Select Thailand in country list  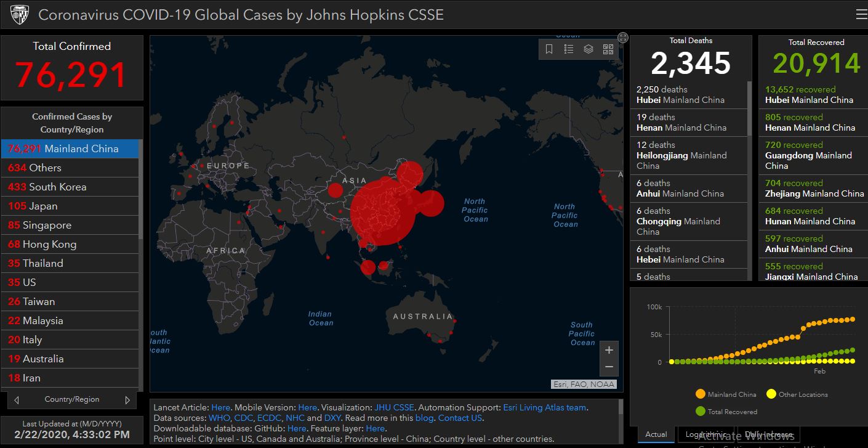point(70,263)
